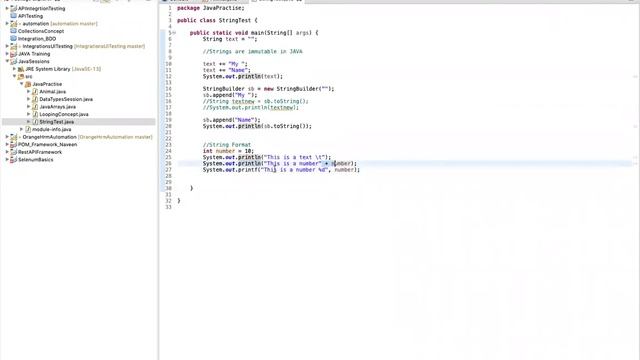Screen dimensions: 640x360
Task: Click the APIntegrtionTesting project icon
Action: [x=13, y=9]
